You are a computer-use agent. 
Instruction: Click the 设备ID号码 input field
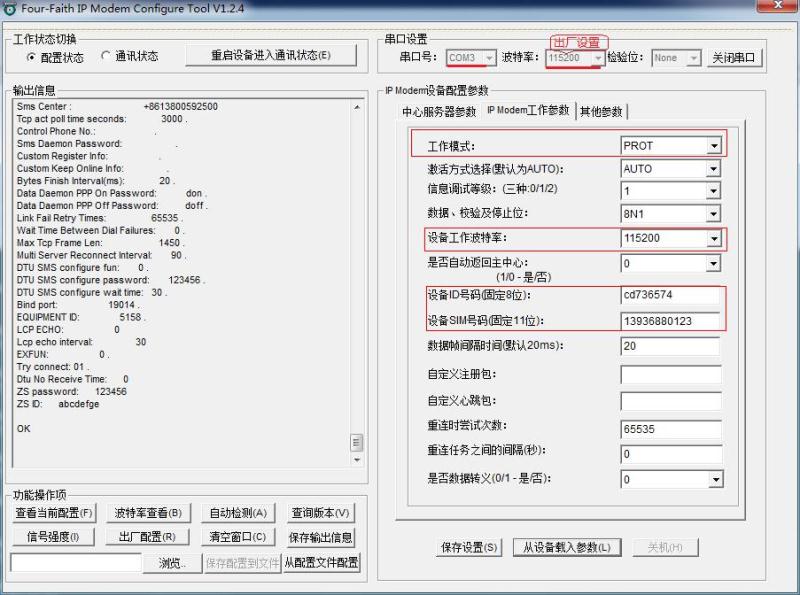[x=670, y=295]
